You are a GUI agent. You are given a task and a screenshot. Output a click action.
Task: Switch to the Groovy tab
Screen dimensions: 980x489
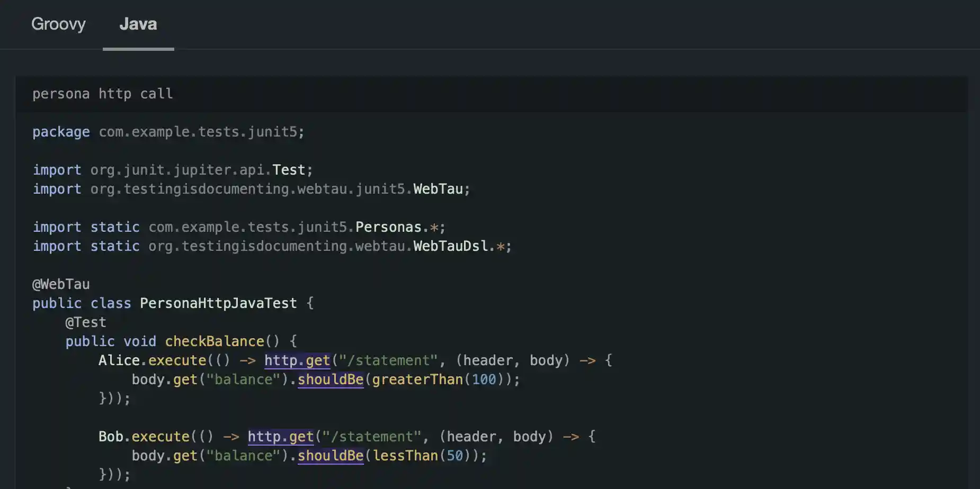click(x=58, y=24)
